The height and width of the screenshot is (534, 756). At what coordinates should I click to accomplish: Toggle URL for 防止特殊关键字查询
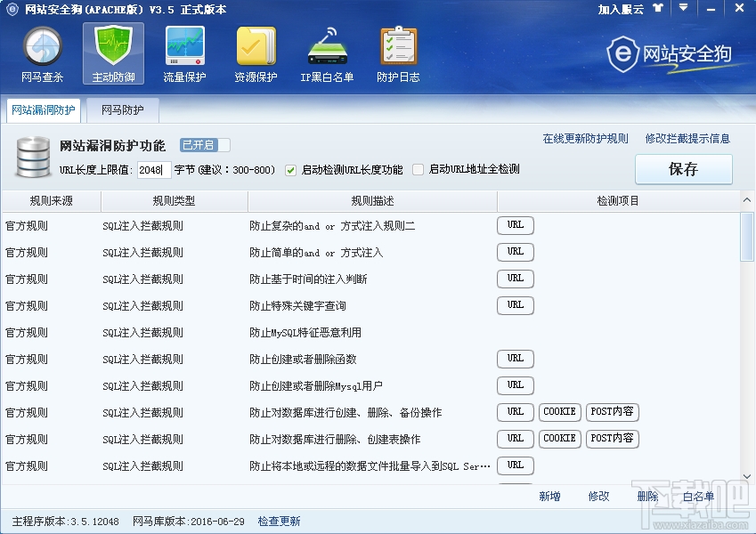[516, 305]
